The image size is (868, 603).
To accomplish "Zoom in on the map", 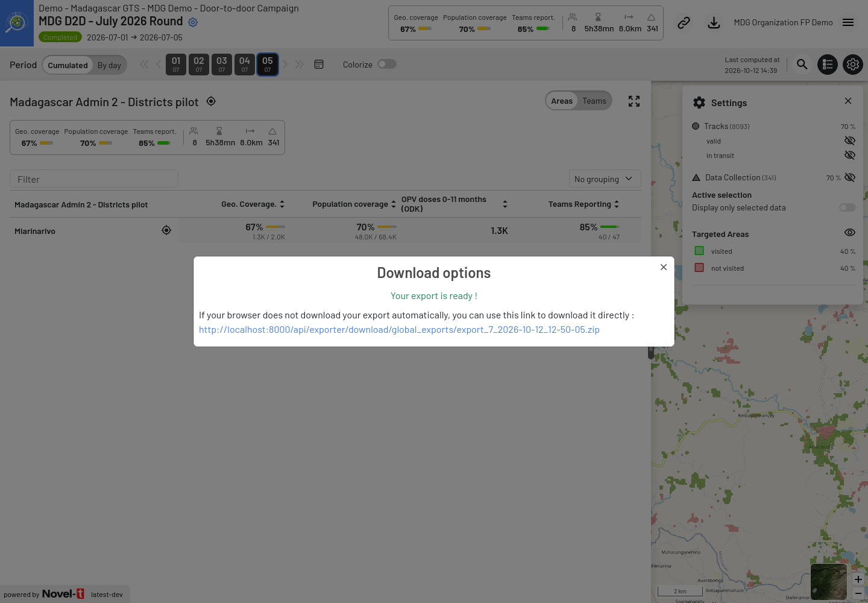I will (x=858, y=579).
